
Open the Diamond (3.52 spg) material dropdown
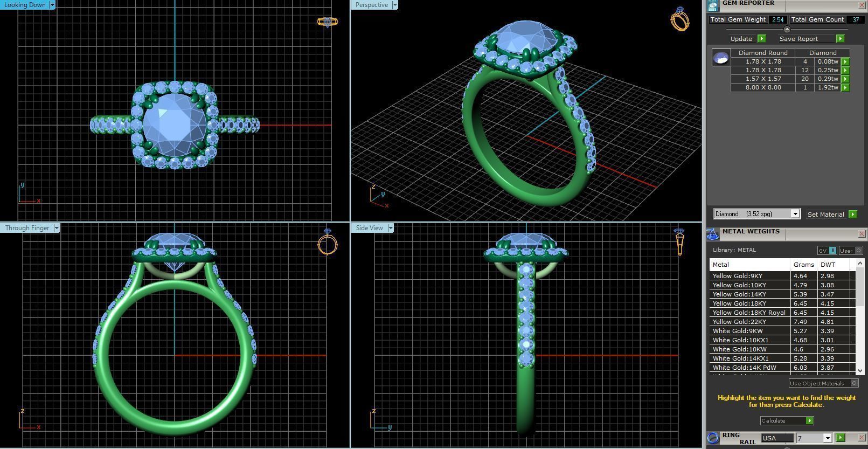(x=795, y=214)
